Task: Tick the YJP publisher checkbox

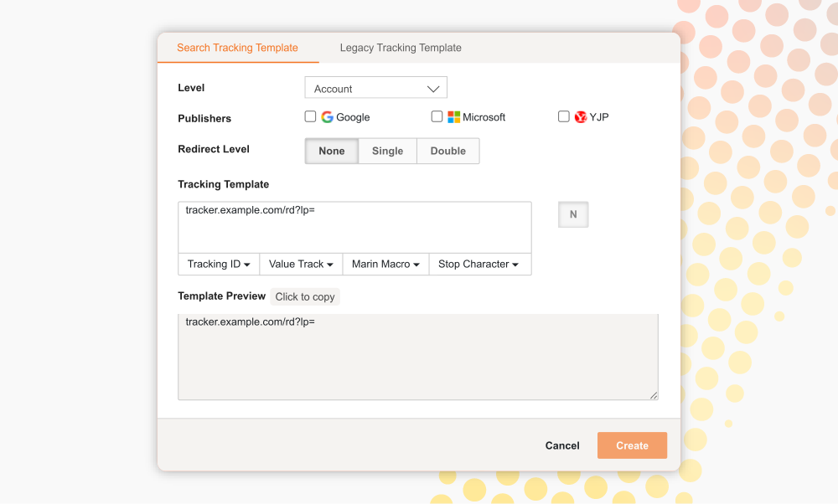Action: click(563, 116)
